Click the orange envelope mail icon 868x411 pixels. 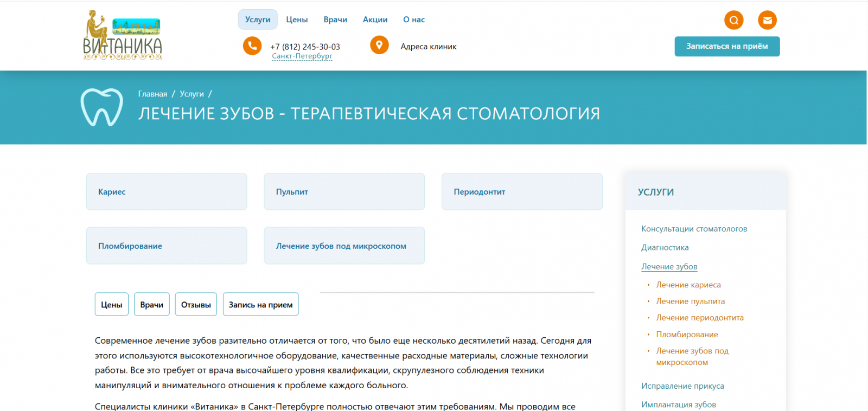coord(767,21)
